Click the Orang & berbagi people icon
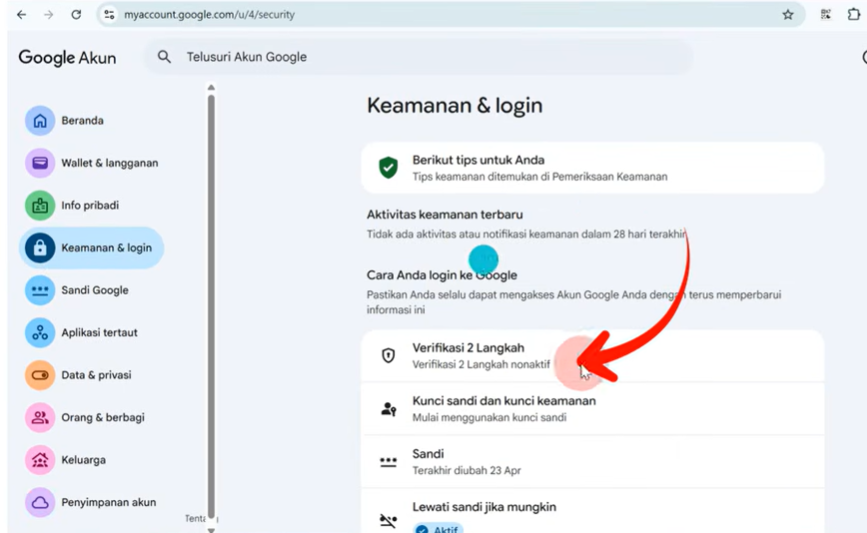 [40, 417]
